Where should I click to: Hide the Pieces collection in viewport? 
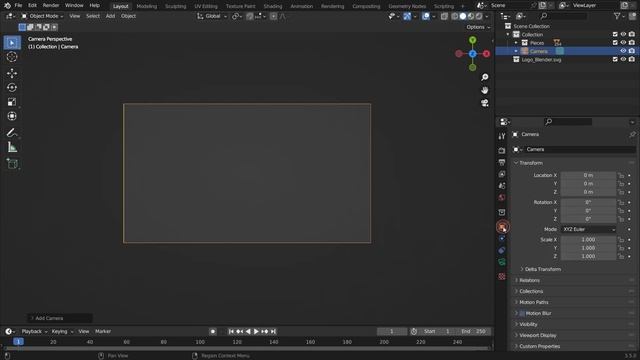[623, 43]
